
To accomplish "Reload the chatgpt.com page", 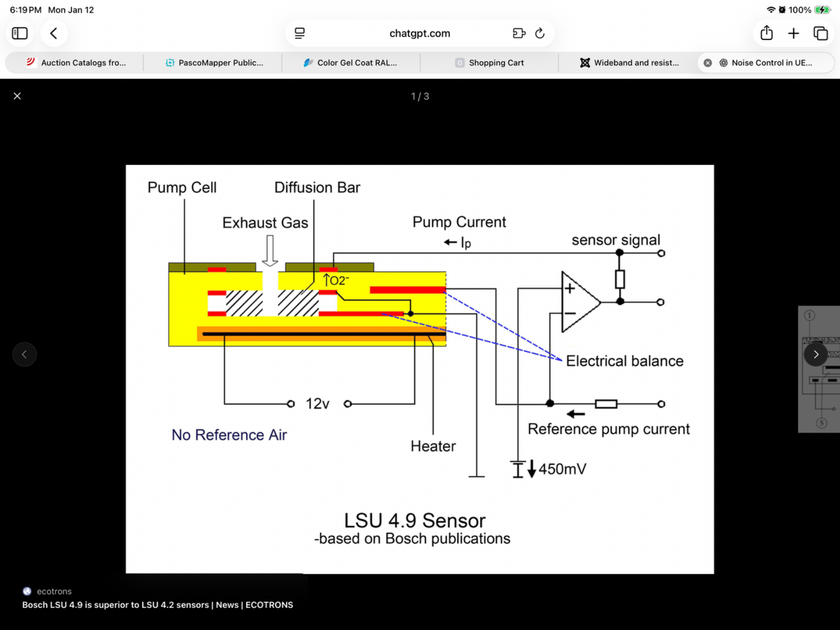I will tap(540, 34).
